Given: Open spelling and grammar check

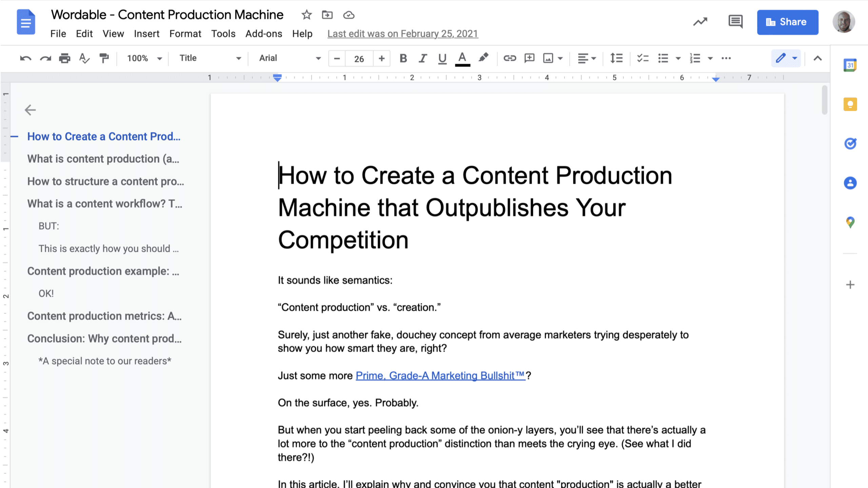Looking at the screenshot, I should pyautogui.click(x=84, y=58).
